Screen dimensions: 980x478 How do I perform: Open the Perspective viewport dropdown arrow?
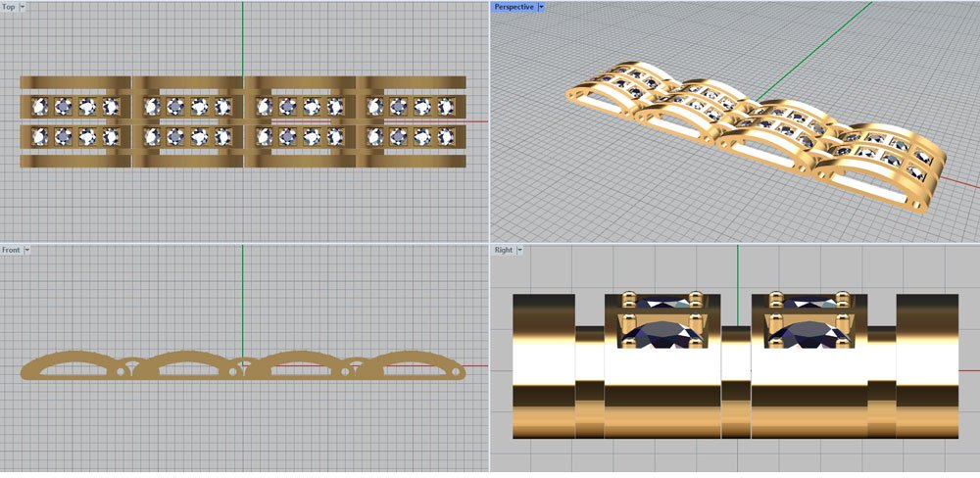(541, 7)
